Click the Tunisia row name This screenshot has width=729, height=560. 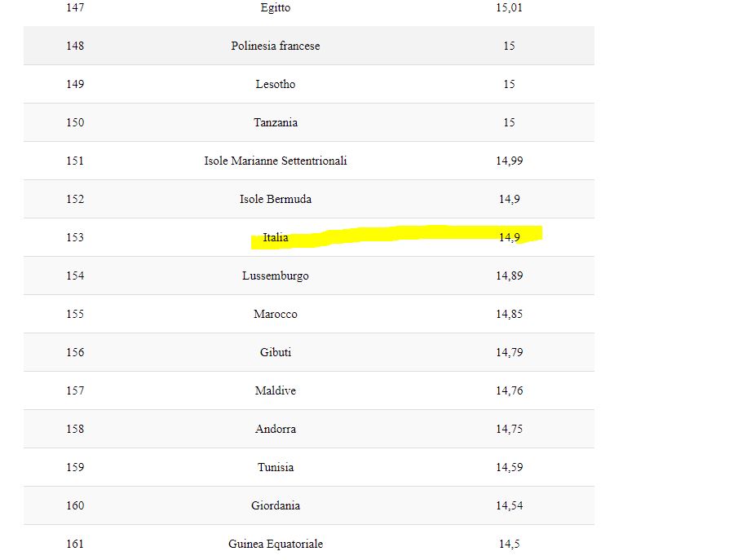tap(276, 468)
